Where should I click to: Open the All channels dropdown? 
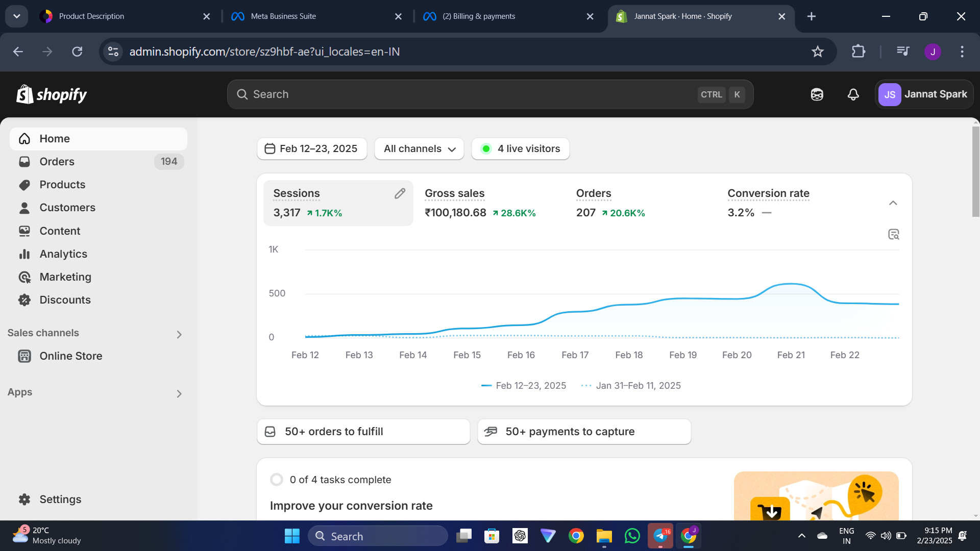(x=419, y=149)
